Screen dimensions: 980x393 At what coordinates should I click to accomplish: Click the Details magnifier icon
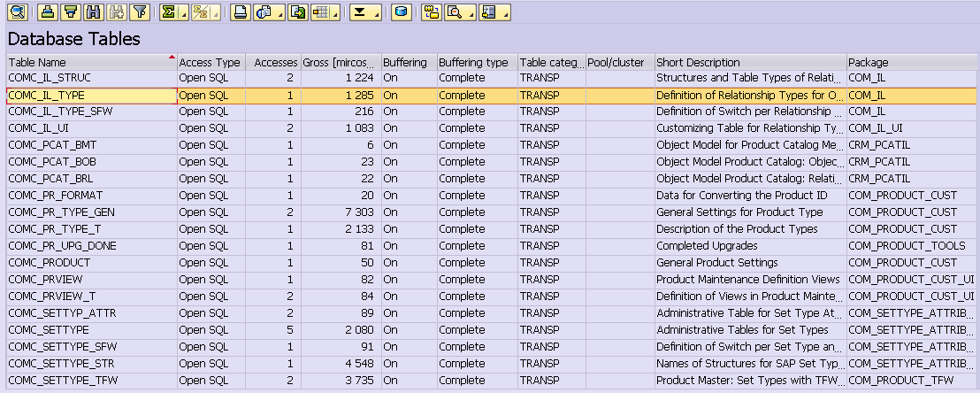pos(18,12)
